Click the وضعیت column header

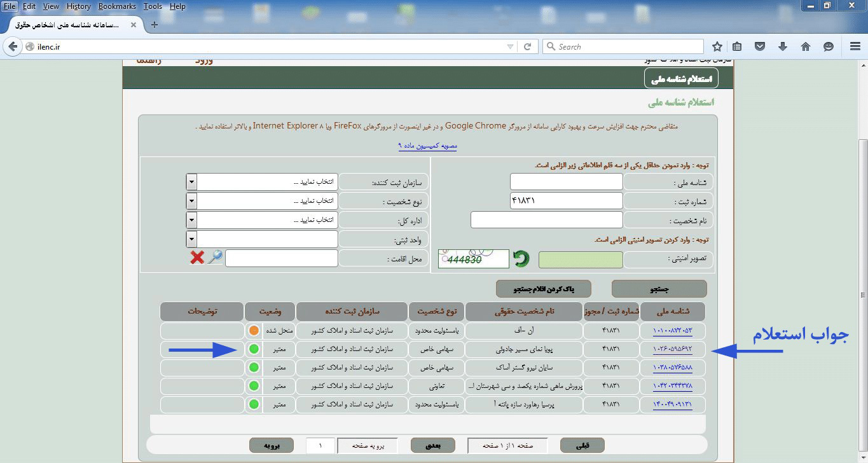270,312
